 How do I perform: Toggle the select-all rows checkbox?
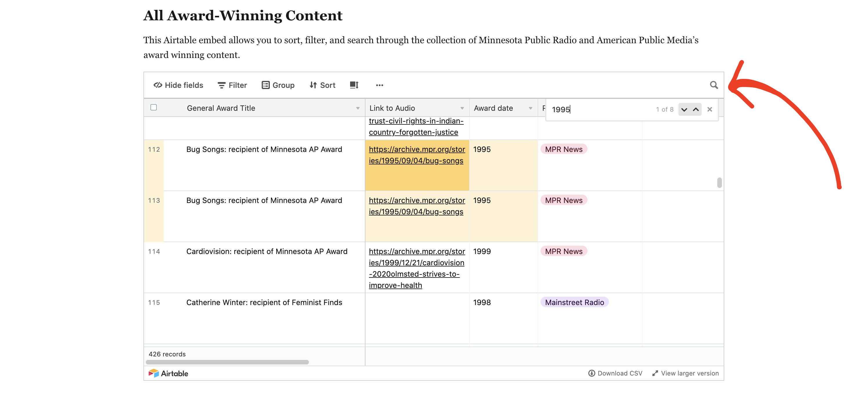click(x=154, y=107)
